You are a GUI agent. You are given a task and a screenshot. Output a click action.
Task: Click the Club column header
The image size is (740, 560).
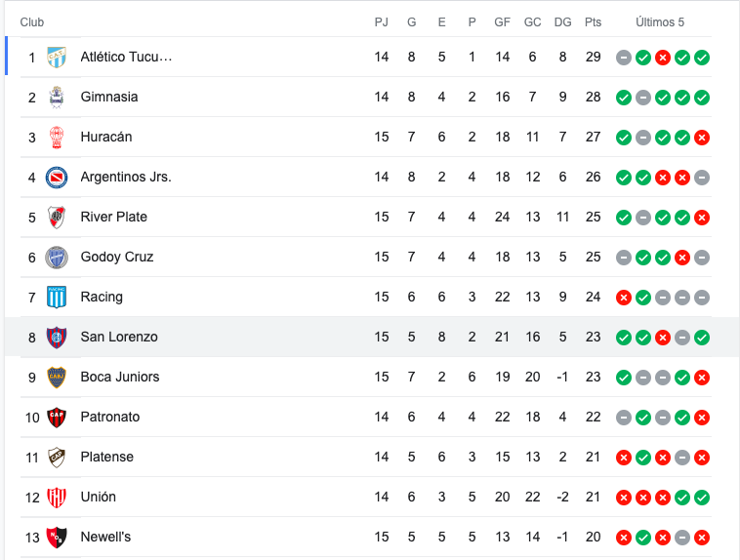pos(31,22)
